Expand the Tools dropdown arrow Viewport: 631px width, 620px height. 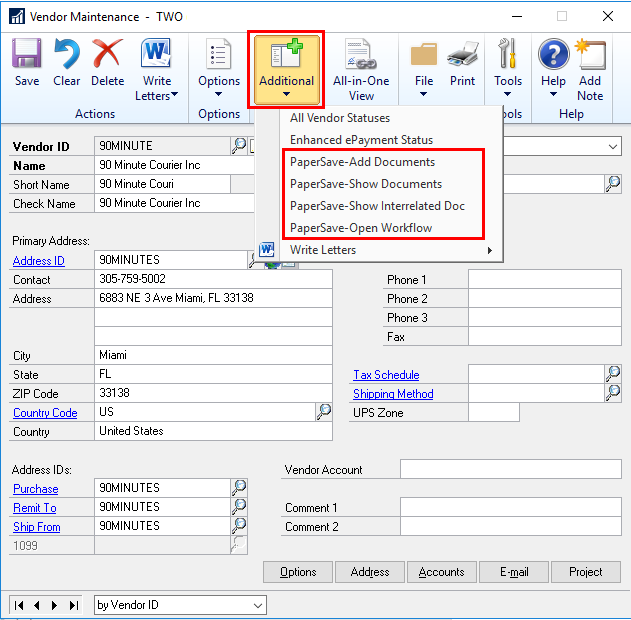507,94
